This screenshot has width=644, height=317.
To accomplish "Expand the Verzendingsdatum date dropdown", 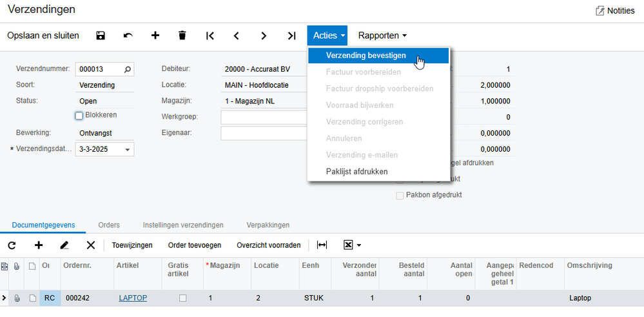I will pos(128,149).
